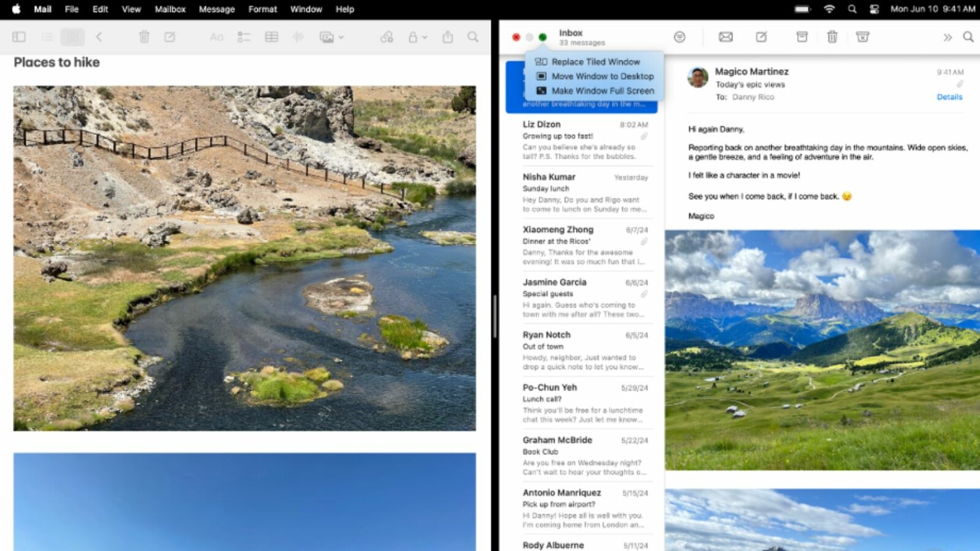Click Magico Martinez's avatar photo

(x=698, y=78)
